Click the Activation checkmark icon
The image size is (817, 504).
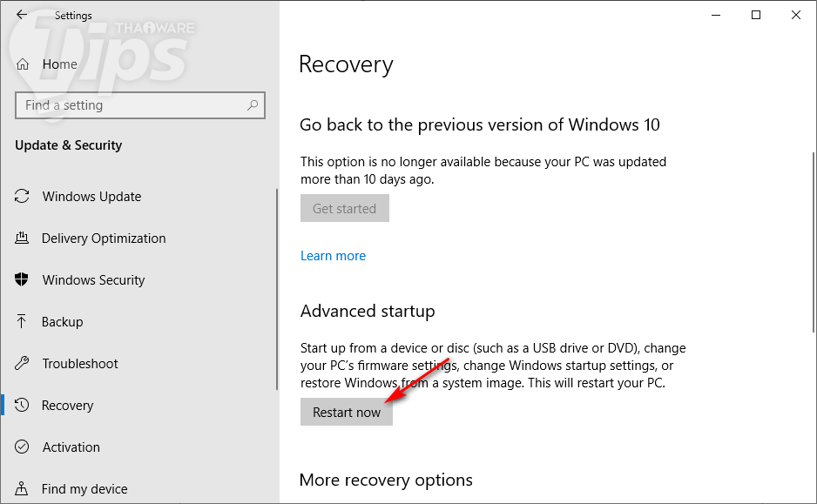click(23, 447)
